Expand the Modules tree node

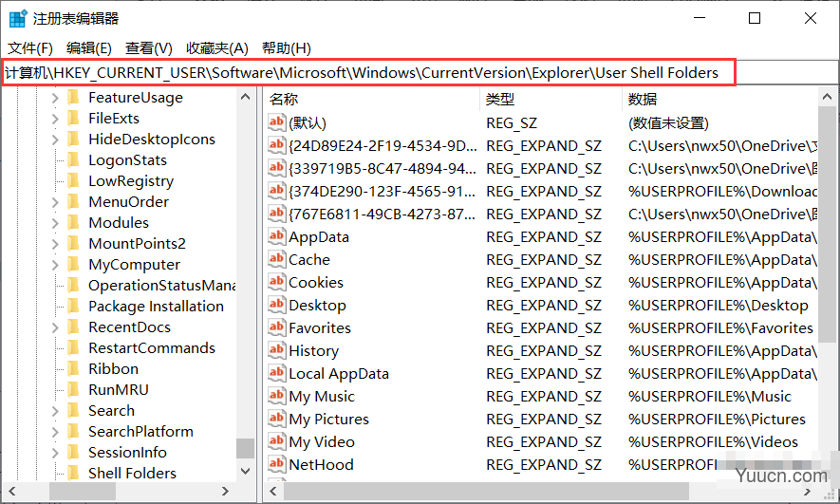click(55, 223)
